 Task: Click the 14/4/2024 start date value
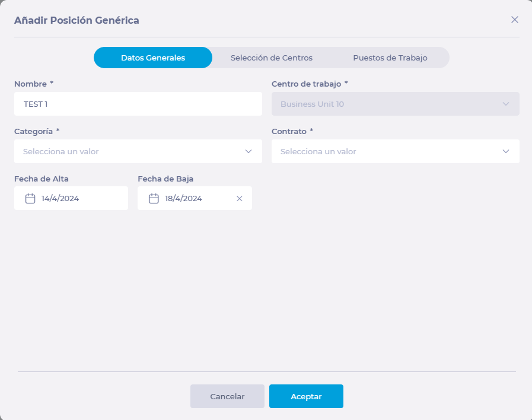(x=60, y=199)
